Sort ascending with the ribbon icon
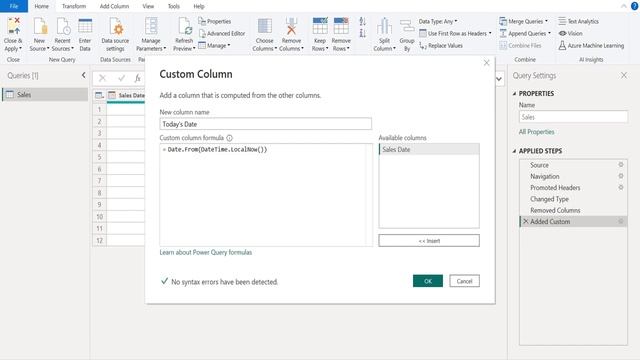The image size is (640, 360). click(362, 22)
